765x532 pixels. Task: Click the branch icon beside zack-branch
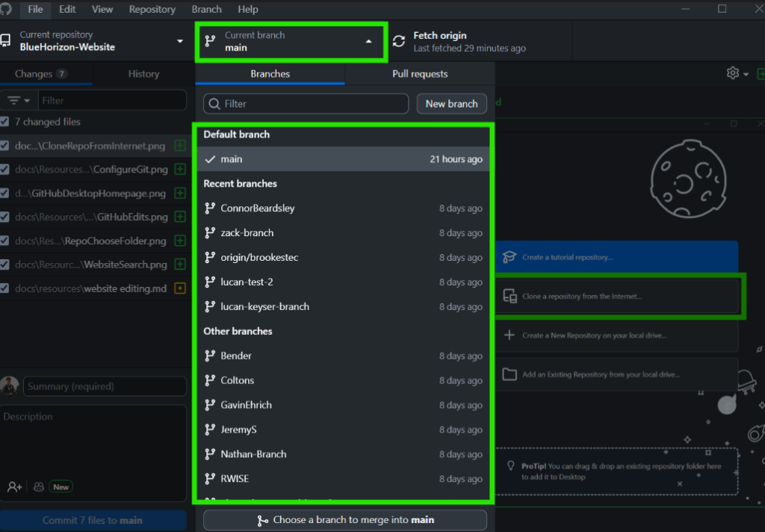click(x=210, y=233)
